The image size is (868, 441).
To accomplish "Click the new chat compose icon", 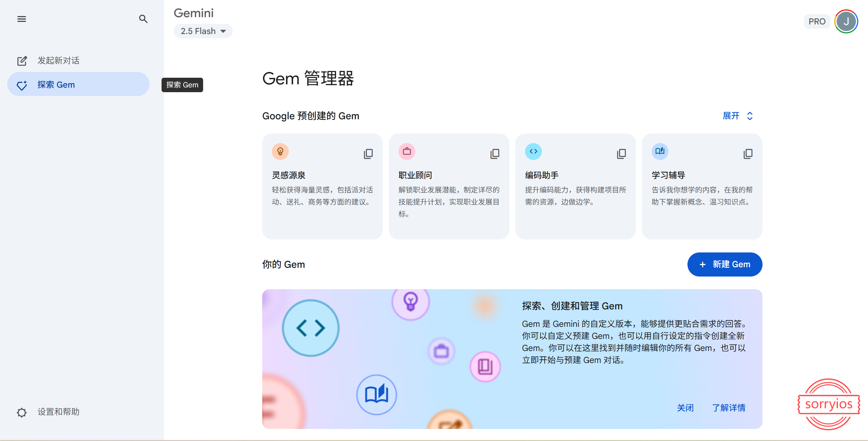I will point(22,61).
